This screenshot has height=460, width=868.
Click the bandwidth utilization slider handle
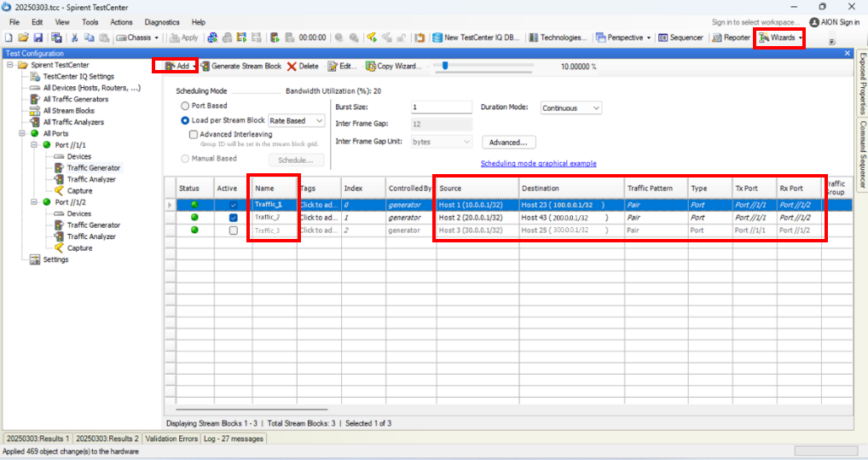pos(444,66)
